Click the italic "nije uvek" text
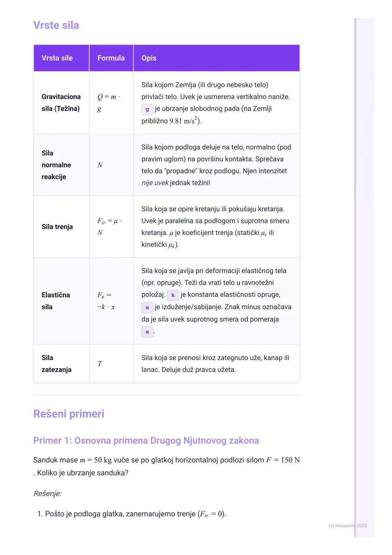The width and height of the screenshot is (392, 555). point(155,183)
